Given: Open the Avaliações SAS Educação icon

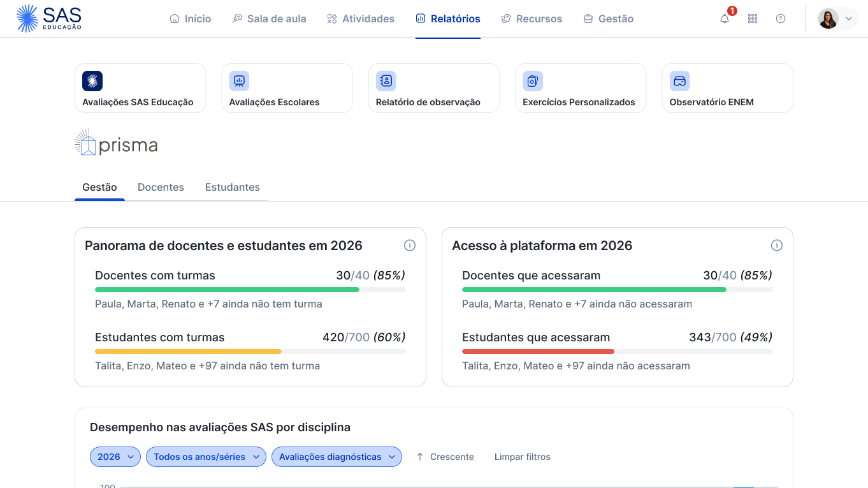Looking at the screenshot, I should (x=92, y=81).
